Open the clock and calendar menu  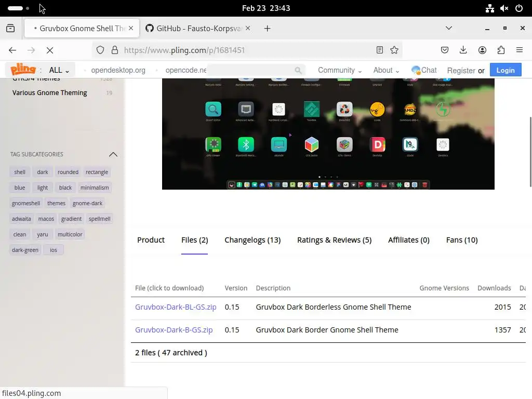266,8
